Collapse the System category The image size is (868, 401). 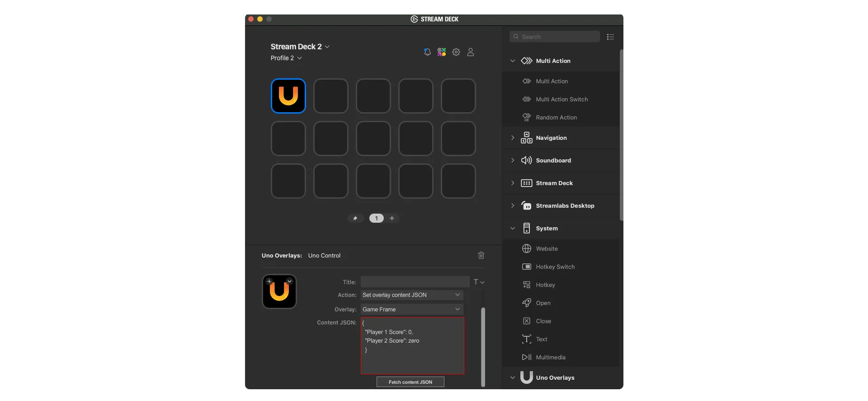513,228
